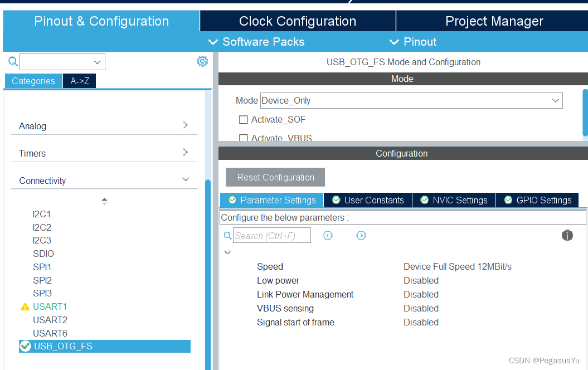Screen dimensions: 588x370
Task: Click the settings gear icon in sidebar
Action: tap(202, 61)
